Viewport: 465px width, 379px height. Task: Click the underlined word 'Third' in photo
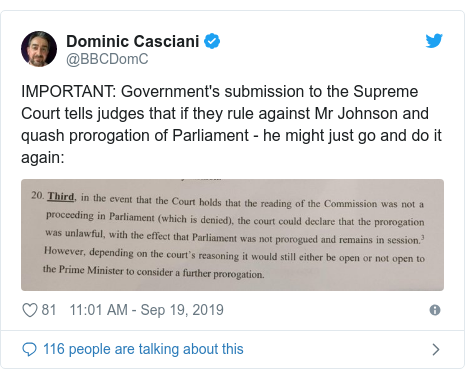(x=61, y=196)
